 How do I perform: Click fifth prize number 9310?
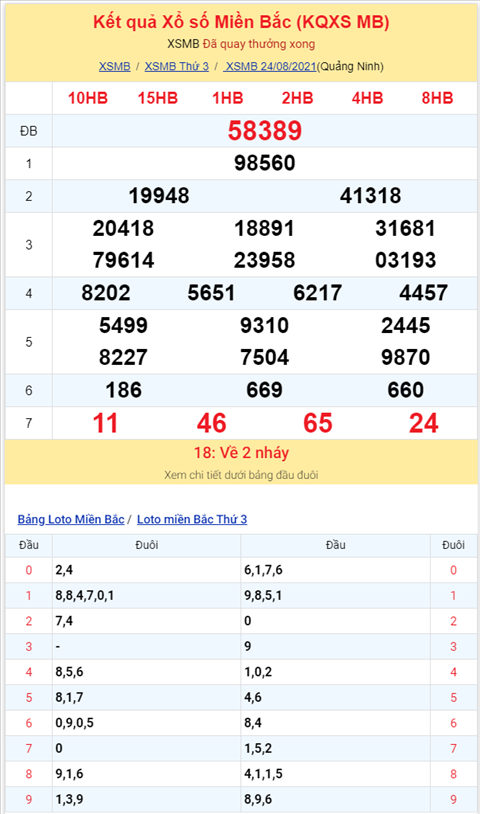(265, 325)
